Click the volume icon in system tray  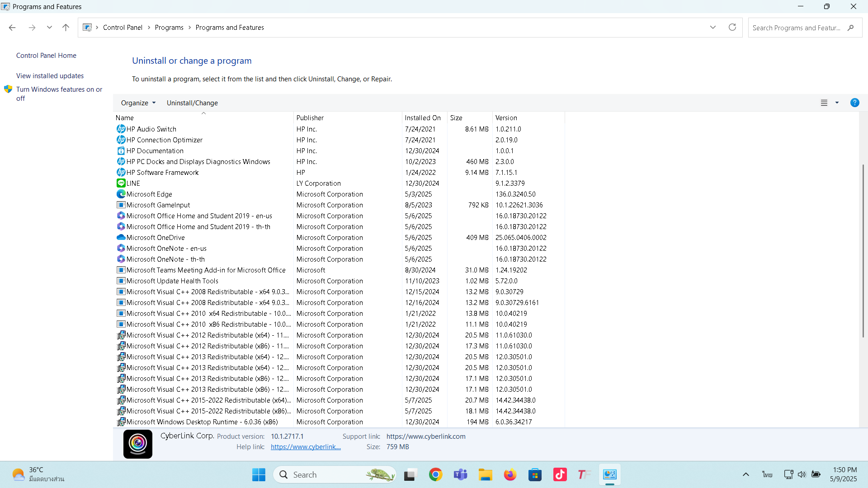pyautogui.click(x=802, y=474)
